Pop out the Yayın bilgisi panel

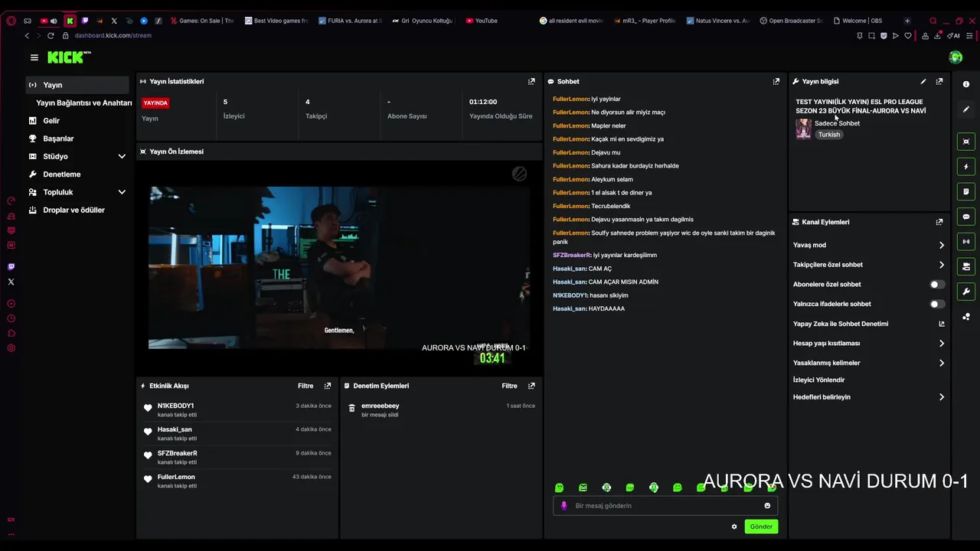pyautogui.click(x=939, y=81)
